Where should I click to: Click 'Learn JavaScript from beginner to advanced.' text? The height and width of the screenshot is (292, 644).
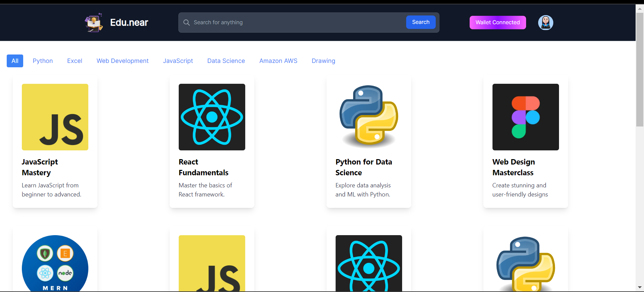tap(51, 190)
